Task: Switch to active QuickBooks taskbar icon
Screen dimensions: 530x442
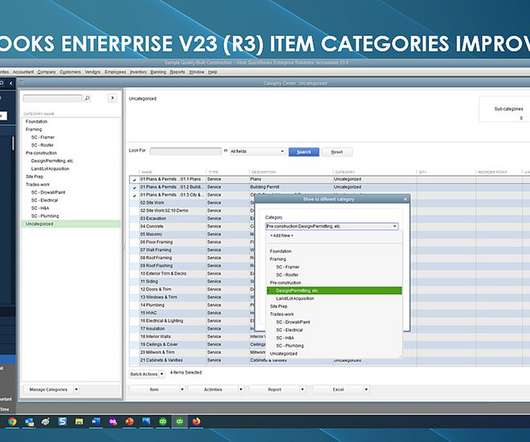Action: (x=179, y=421)
